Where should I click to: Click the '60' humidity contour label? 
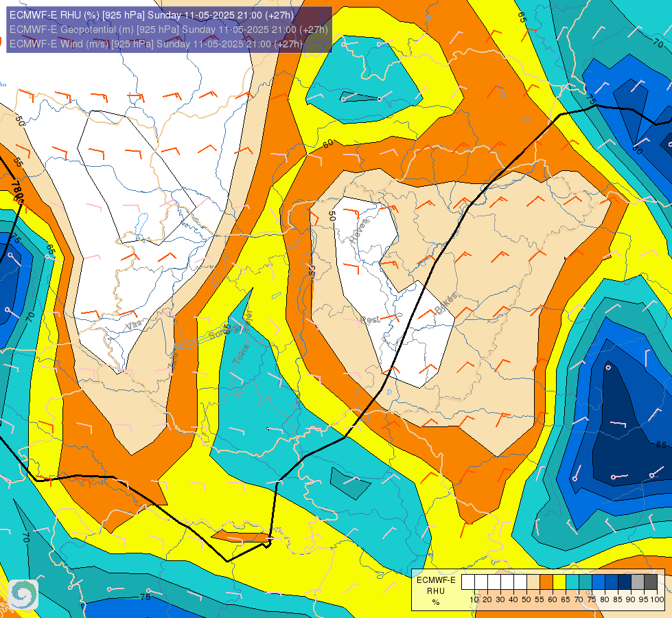tap(328, 144)
